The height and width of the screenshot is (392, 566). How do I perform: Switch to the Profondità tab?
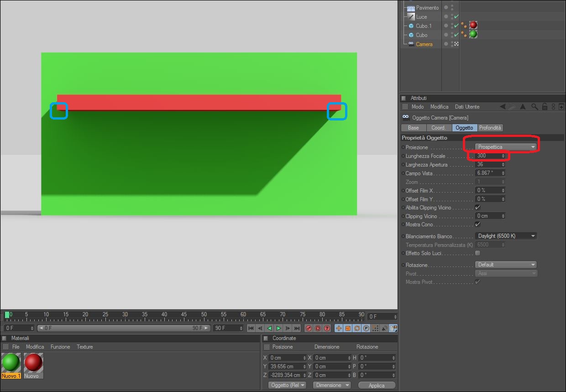(x=490, y=128)
